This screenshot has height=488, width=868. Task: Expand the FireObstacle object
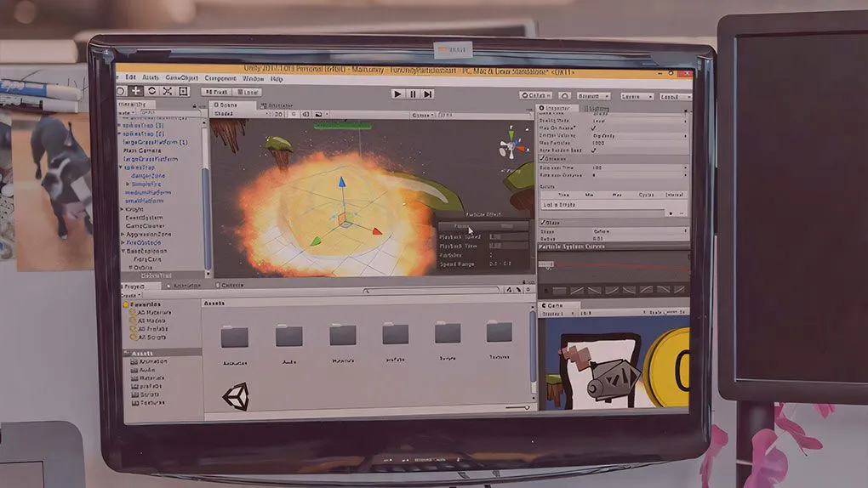pyautogui.click(x=123, y=243)
